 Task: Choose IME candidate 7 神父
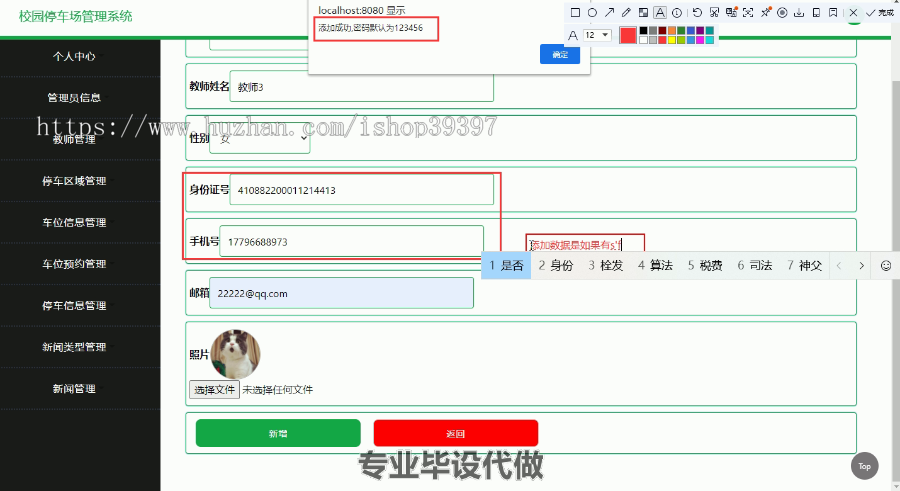pyautogui.click(x=804, y=265)
